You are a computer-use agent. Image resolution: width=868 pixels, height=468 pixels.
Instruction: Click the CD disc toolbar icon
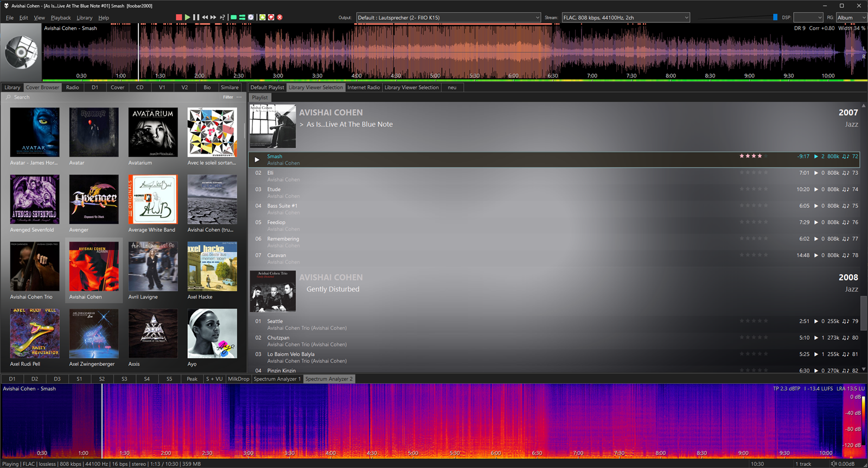[x=251, y=17]
